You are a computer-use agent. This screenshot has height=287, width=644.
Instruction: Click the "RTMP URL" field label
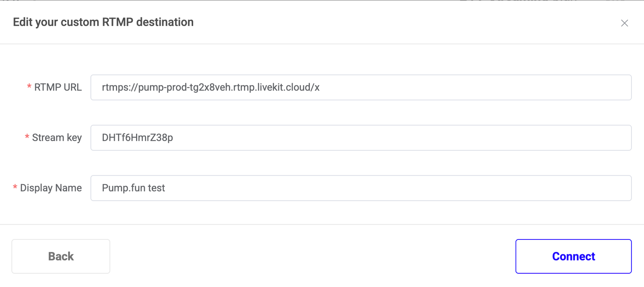58,87
